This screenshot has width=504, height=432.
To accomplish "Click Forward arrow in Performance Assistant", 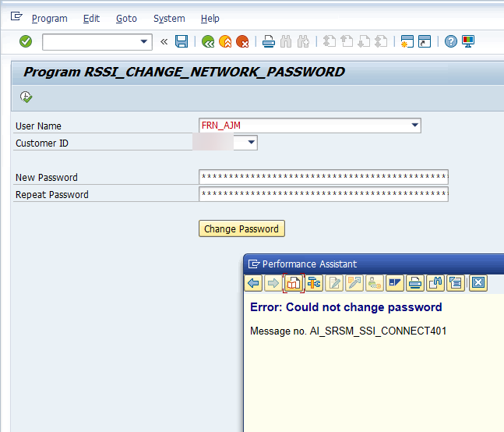I will point(273,283).
